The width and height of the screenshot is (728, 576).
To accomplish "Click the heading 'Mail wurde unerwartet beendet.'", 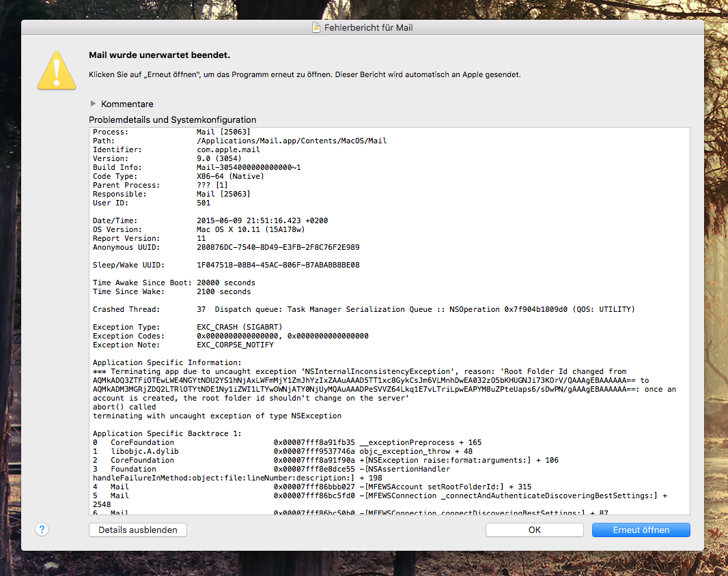I will 159,55.
